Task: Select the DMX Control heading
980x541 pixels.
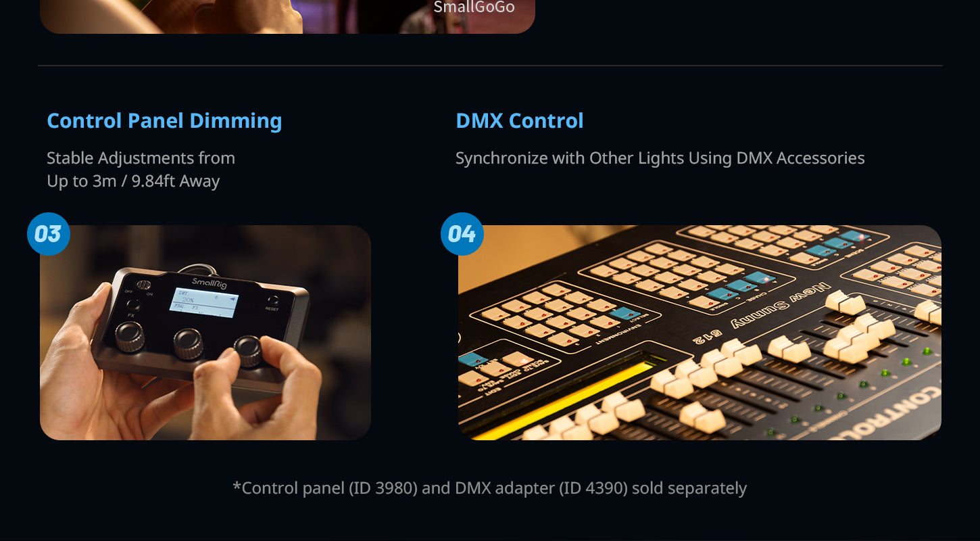Action: [520, 121]
